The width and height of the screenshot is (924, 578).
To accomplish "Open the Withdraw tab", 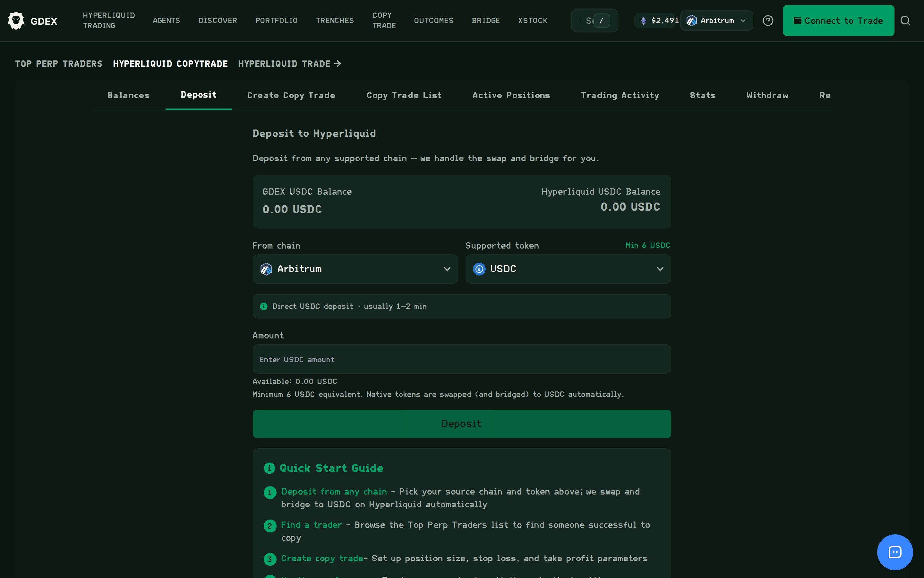I will 767,95.
